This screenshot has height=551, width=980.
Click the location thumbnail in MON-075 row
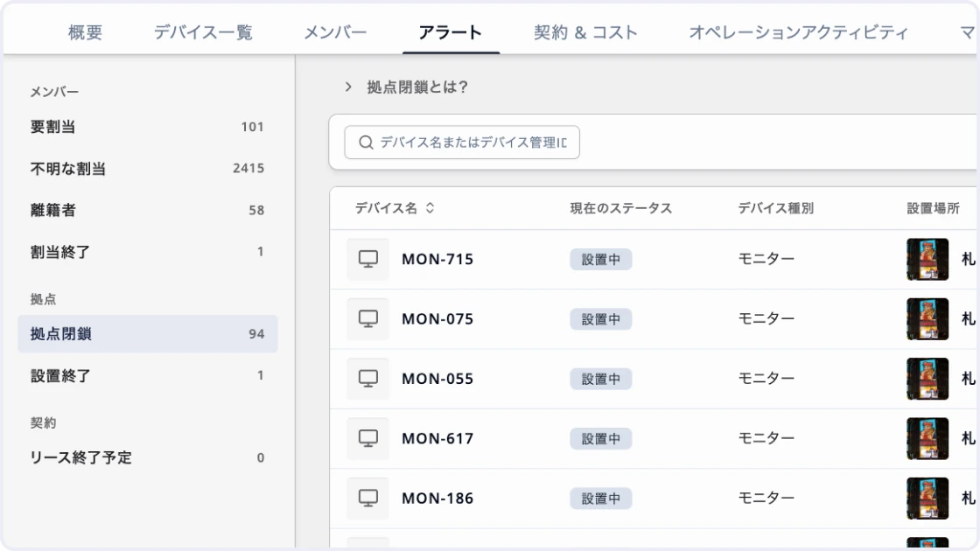point(927,319)
